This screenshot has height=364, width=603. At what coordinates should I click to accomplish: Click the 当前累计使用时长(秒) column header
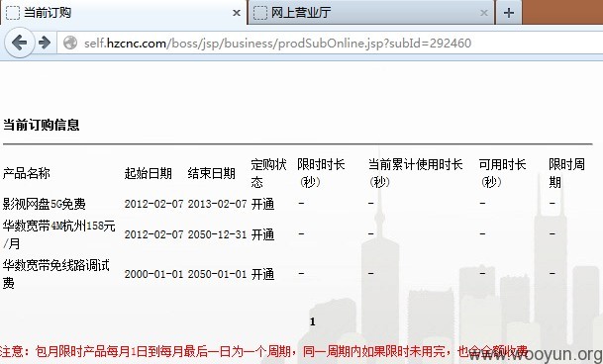coord(415,173)
